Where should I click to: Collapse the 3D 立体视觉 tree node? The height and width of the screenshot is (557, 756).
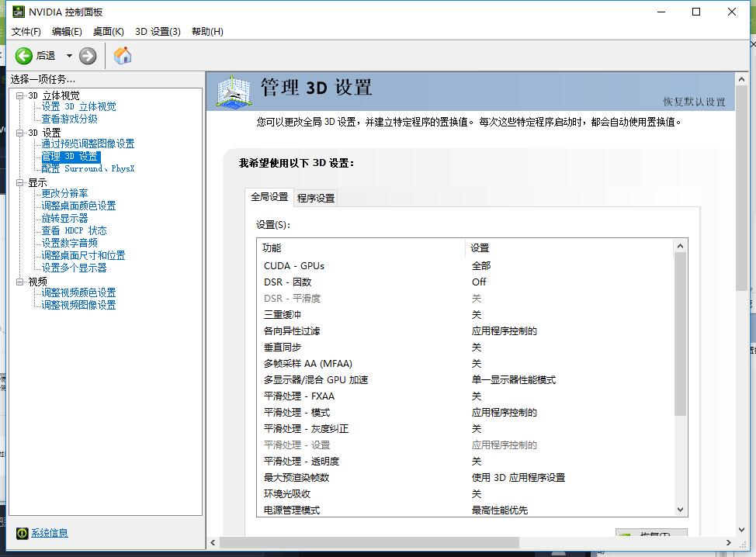(19, 95)
